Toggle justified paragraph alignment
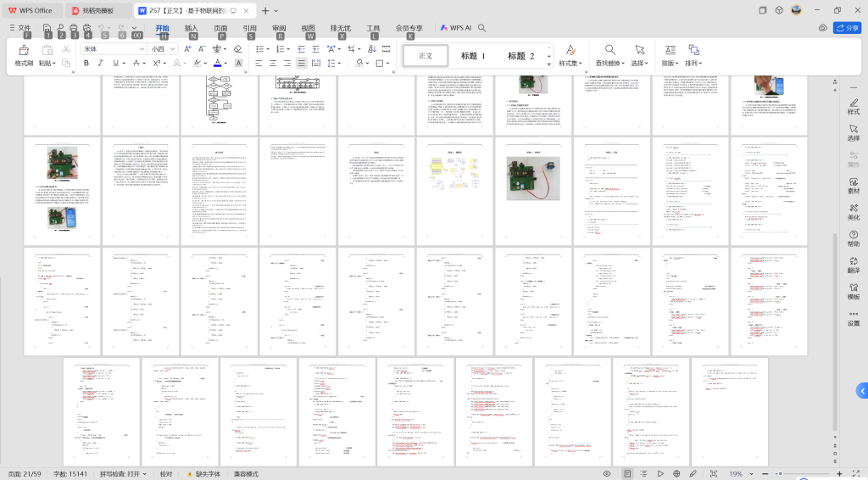The height and width of the screenshot is (480, 868). tap(302, 64)
